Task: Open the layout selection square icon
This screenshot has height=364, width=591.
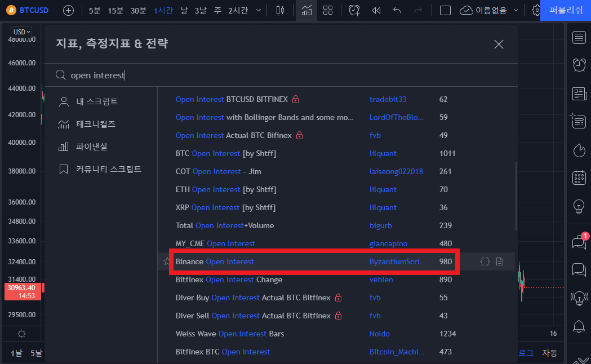Action: pyautogui.click(x=445, y=10)
